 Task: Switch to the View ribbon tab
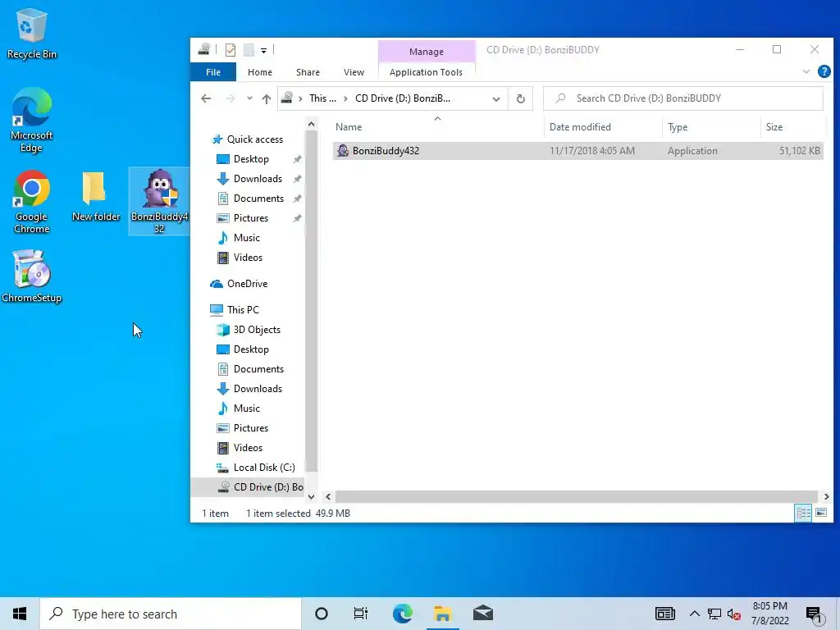[x=354, y=72]
